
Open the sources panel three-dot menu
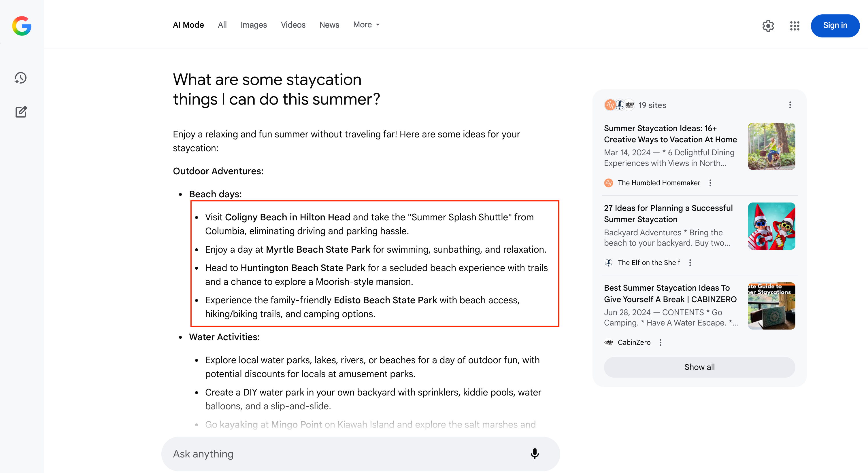pyautogui.click(x=790, y=105)
